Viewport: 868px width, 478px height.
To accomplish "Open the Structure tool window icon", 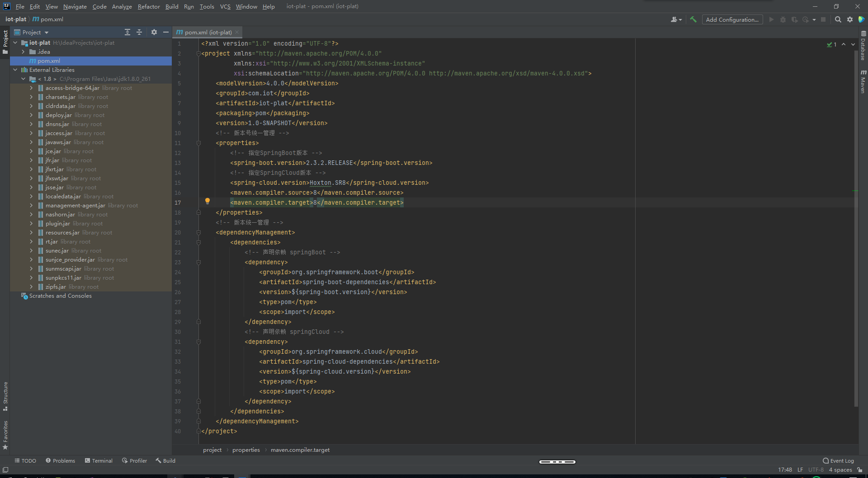I will (x=5, y=395).
